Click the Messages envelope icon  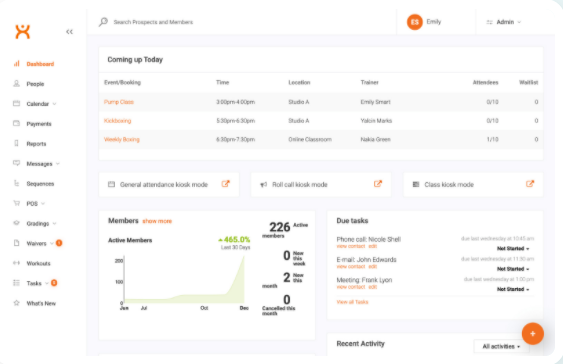[17, 163]
